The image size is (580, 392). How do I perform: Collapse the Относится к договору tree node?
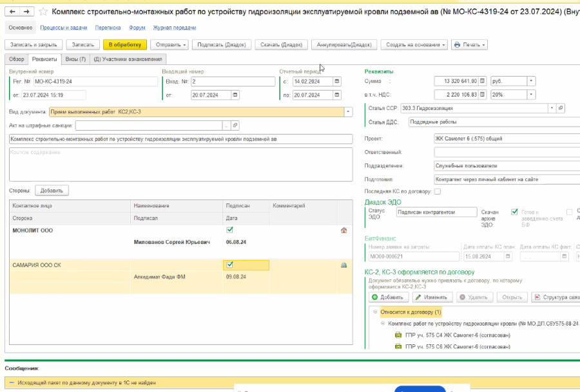click(375, 312)
